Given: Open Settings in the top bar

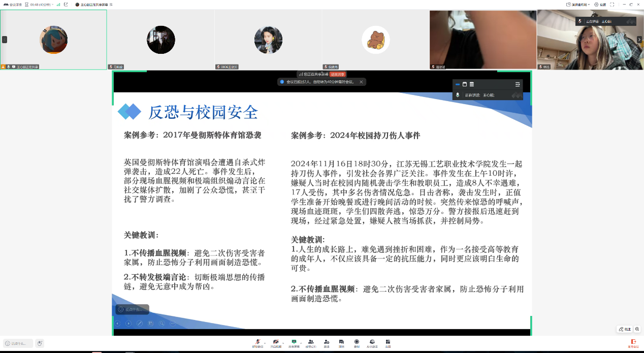Looking at the screenshot, I should click(601, 5).
